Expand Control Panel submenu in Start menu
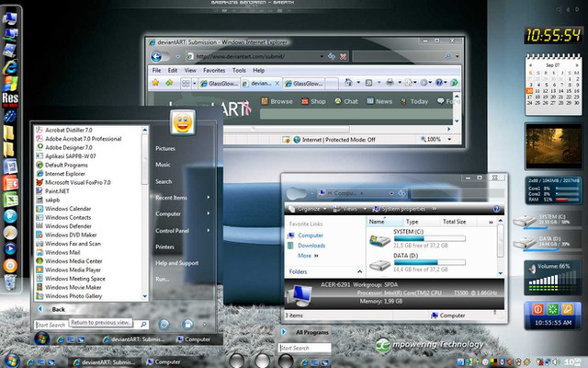 pos(209,230)
